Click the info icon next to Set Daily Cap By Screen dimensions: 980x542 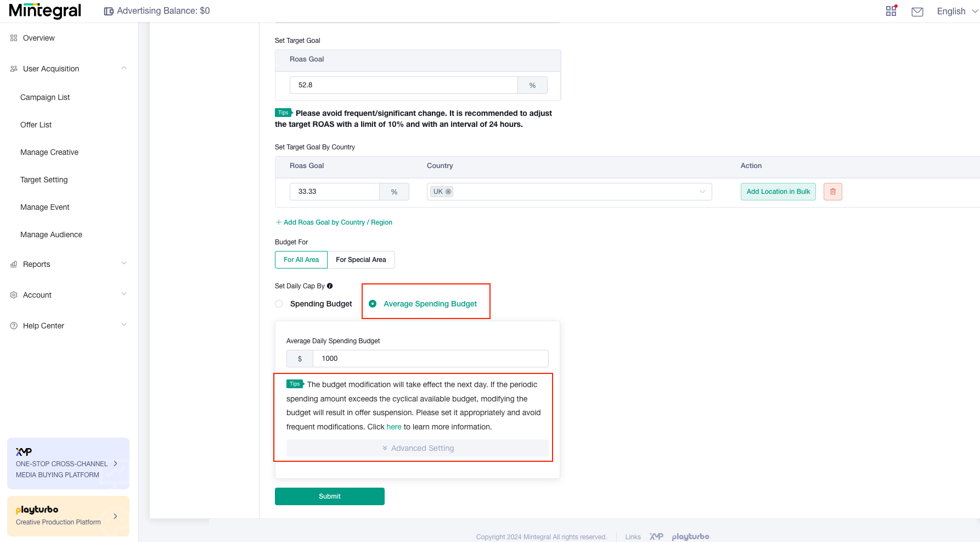click(330, 286)
